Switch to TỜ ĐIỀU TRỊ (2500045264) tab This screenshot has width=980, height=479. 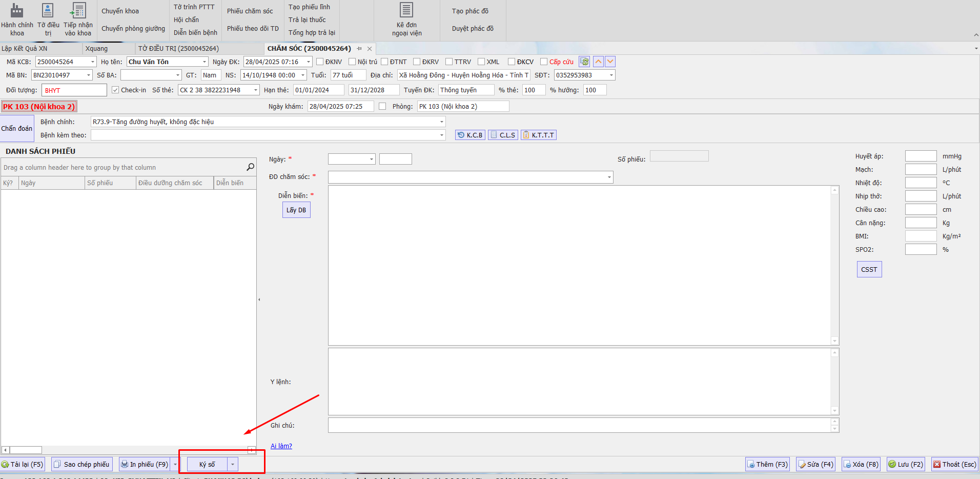point(178,49)
